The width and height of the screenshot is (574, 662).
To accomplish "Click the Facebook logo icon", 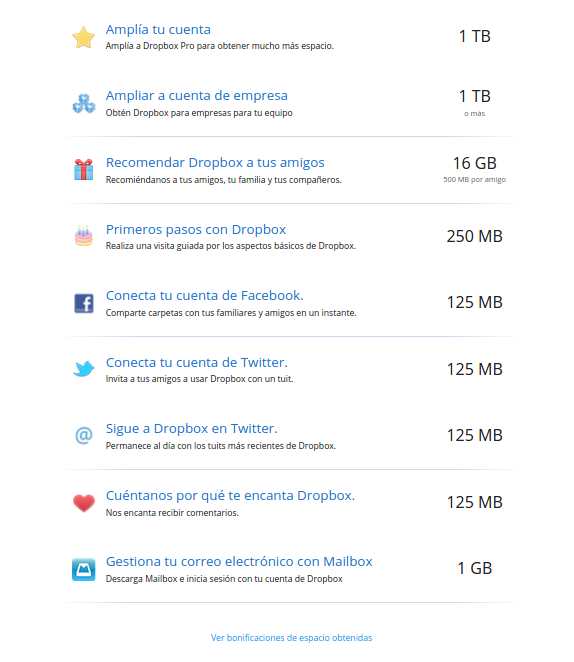I will pos(84,303).
